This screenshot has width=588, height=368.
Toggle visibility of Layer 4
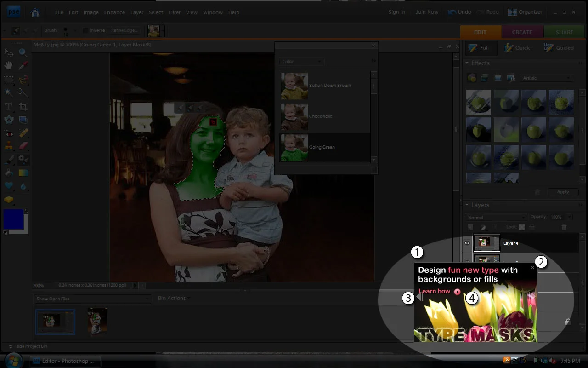pos(467,243)
